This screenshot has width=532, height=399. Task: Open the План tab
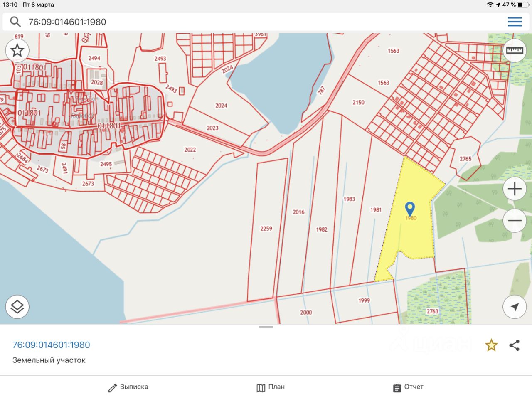[x=271, y=387]
